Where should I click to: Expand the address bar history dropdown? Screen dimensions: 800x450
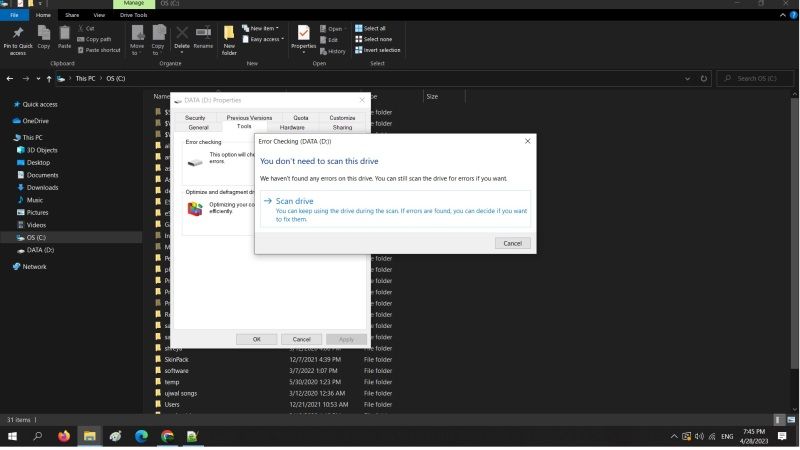point(687,79)
